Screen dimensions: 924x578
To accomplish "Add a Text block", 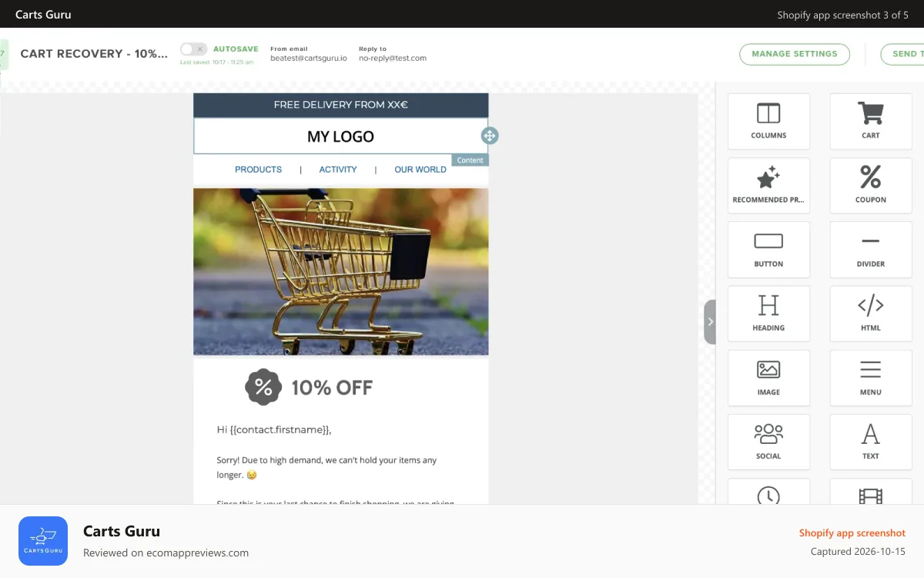I will point(870,442).
